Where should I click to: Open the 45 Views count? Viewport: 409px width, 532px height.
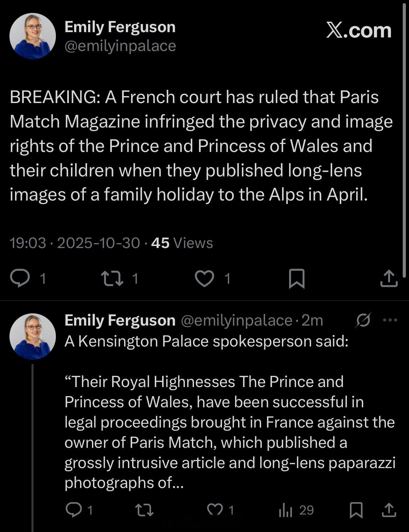[x=182, y=243]
